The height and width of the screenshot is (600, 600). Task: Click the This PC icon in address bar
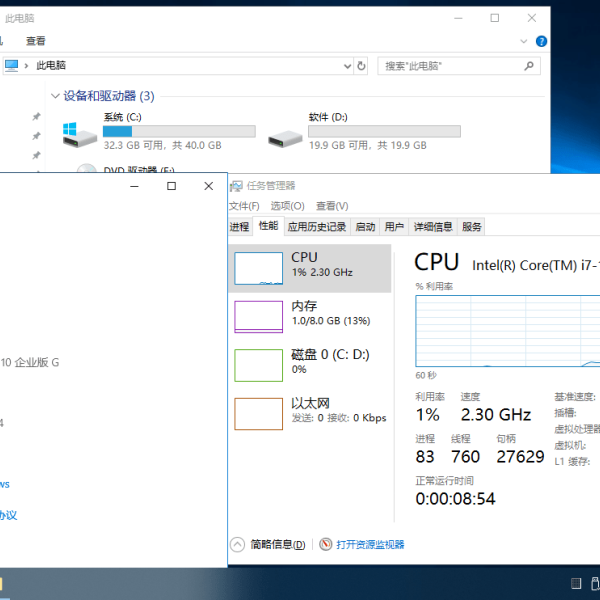pyautogui.click(x=11, y=65)
